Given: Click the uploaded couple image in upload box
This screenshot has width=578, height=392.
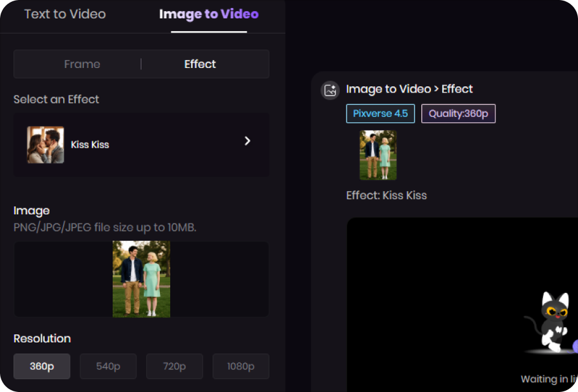Looking at the screenshot, I should click(141, 279).
